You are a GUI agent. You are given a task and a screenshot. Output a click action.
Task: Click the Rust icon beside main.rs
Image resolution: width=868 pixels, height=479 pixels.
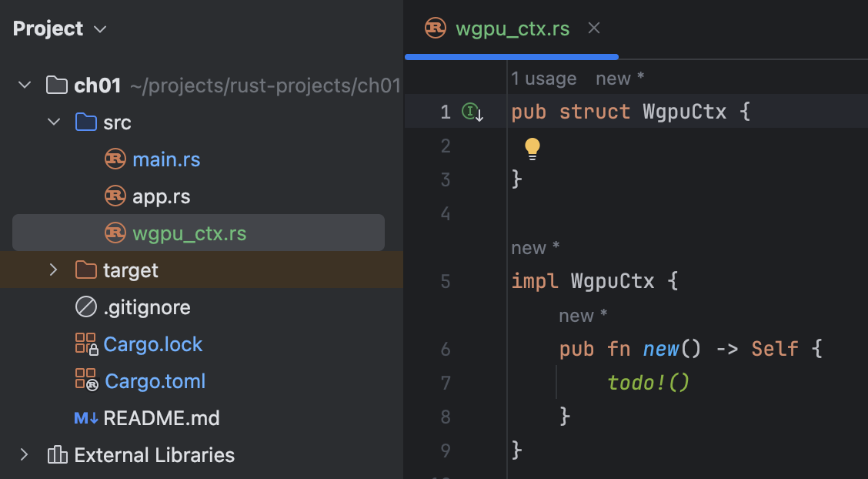pyautogui.click(x=115, y=159)
